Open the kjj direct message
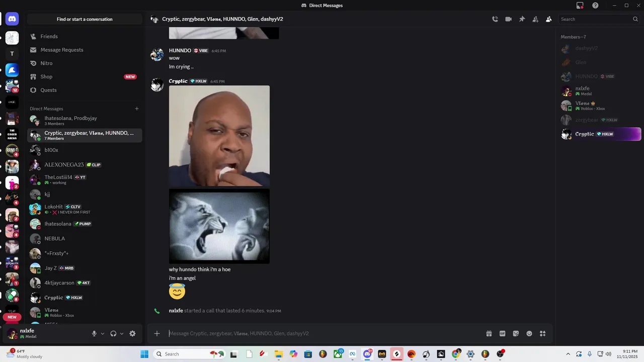Viewport: 644px width, 362px height. (85, 194)
